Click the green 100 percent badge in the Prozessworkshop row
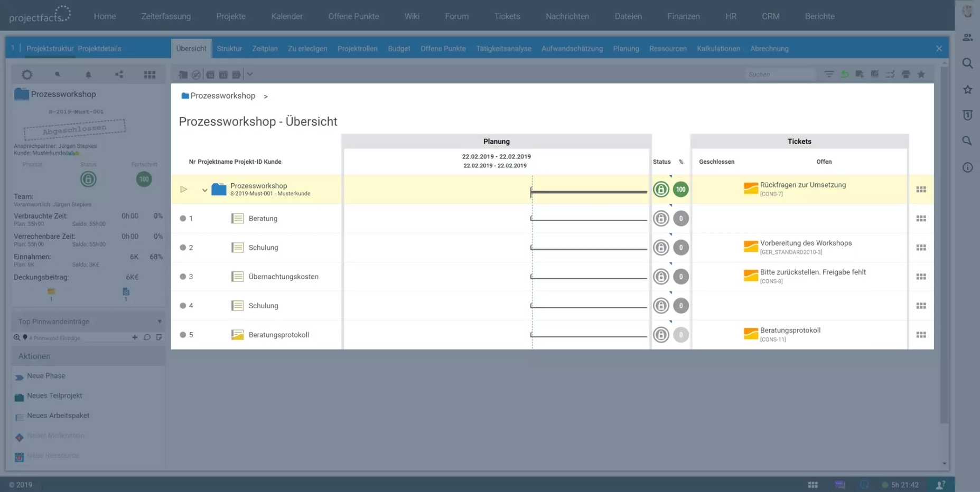The image size is (980, 492). [x=680, y=190]
